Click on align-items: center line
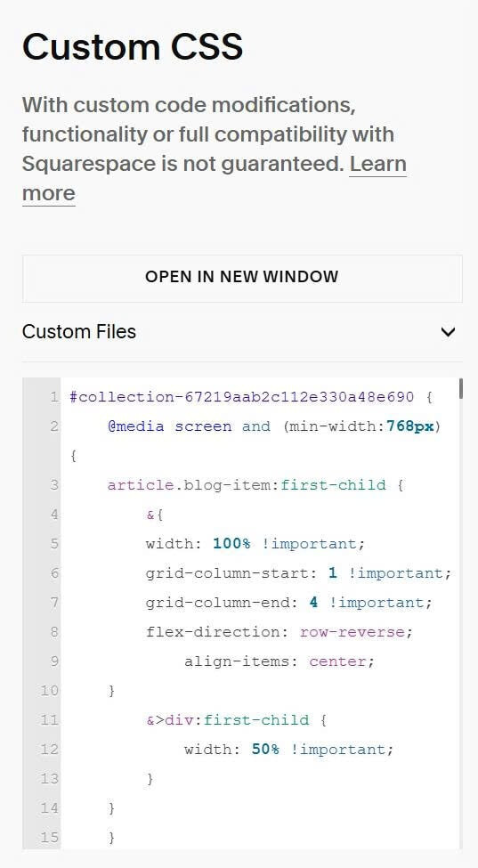 tap(280, 661)
